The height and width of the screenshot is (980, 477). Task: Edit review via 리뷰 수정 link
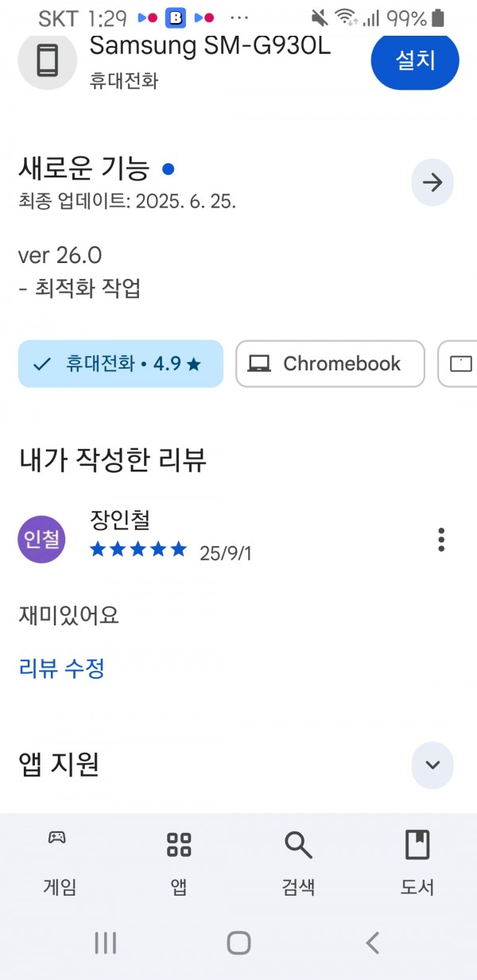[x=61, y=668]
